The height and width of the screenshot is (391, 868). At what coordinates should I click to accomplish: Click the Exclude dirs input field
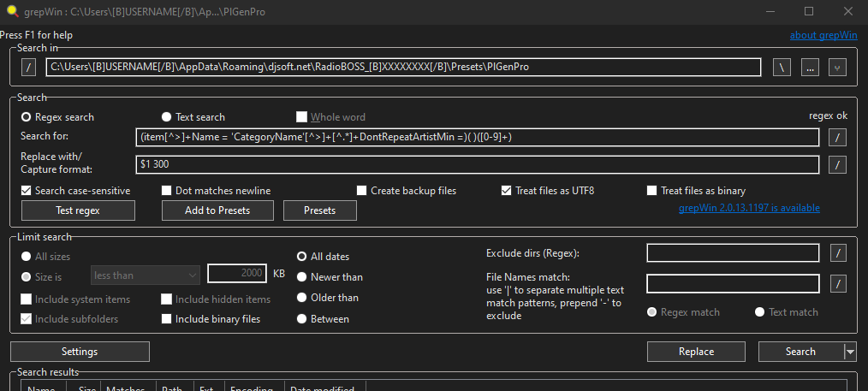[733, 252]
